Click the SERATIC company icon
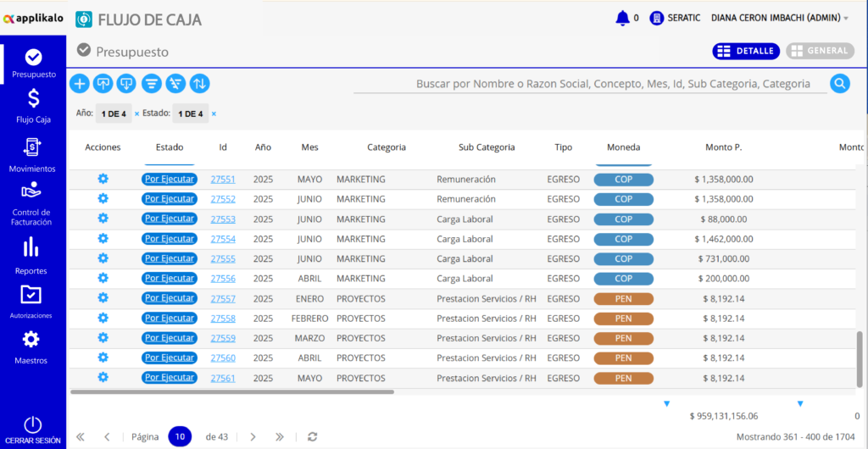 pyautogui.click(x=657, y=19)
